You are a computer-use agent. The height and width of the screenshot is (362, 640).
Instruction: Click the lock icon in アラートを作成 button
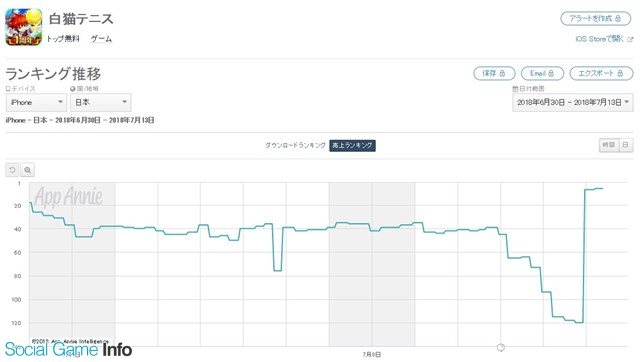618,18
